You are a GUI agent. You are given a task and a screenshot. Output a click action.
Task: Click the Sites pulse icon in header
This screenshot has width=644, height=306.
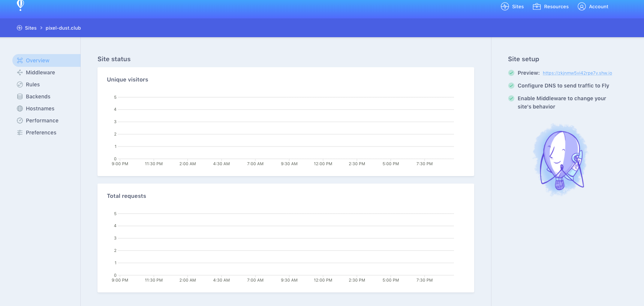[x=505, y=6]
